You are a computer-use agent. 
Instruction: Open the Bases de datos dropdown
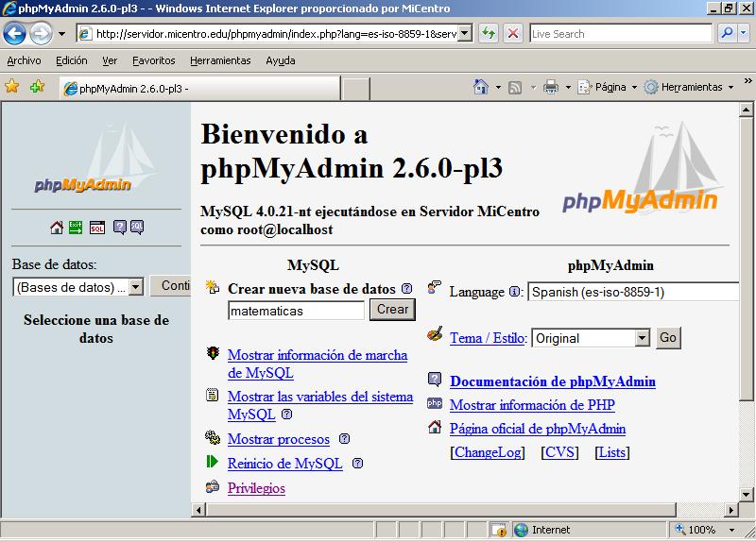[x=77, y=287]
